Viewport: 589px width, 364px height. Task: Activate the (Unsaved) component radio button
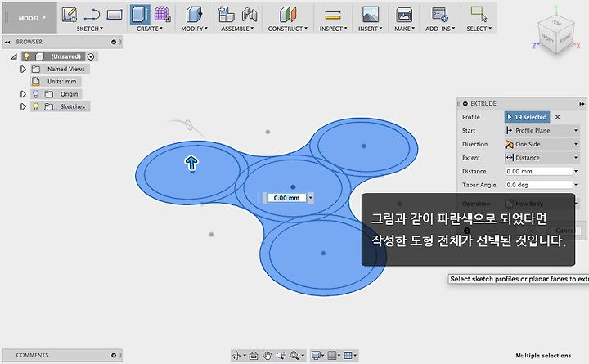click(x=91, y=56)
